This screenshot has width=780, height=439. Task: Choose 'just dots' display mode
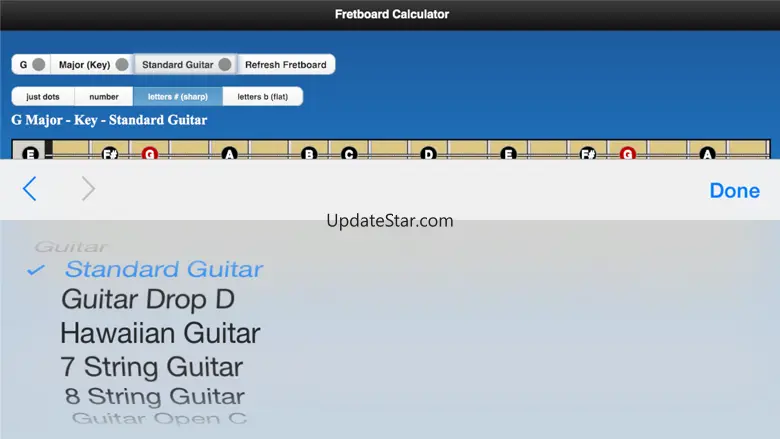[x=43, y=96]
